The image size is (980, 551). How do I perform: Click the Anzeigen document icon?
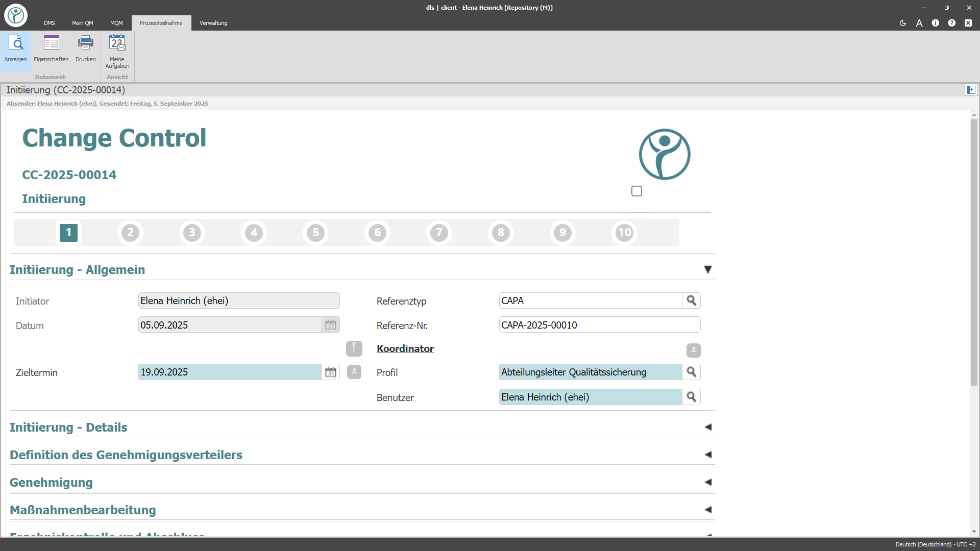(x=15, y=43)
